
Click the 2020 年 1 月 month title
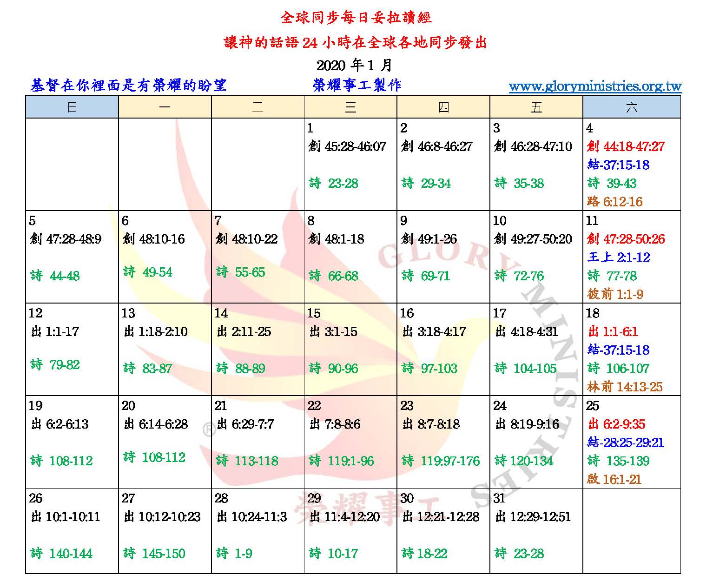point(354,65)
